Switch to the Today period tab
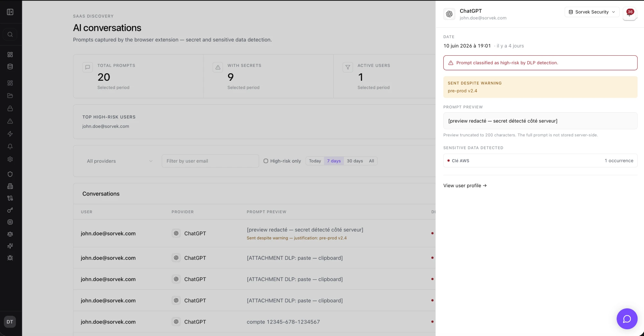This screenshot has height=336, width=644. tap(315, 161)
